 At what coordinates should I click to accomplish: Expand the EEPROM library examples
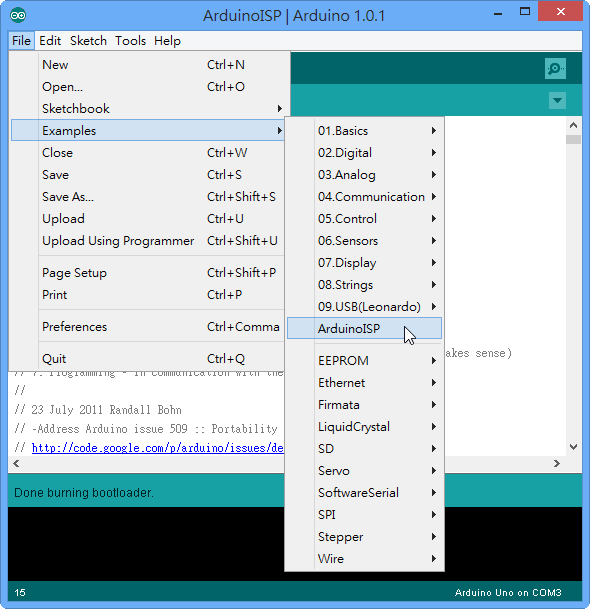pos(364,360)
